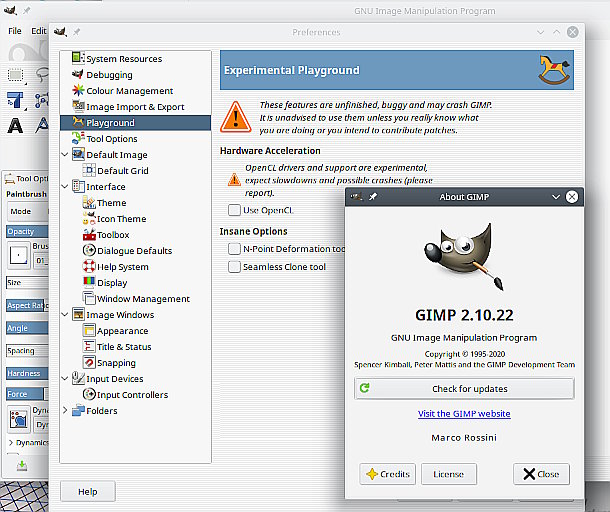Click the Default Image icon
Screen dimensions: 610x512
(x=78, y=154)
